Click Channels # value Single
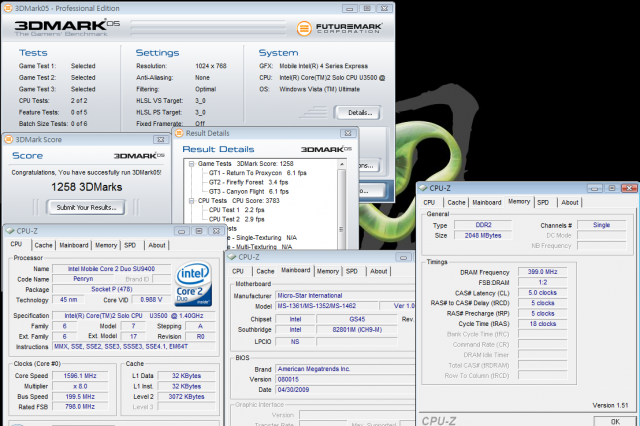This screenshot has height=426, width=640. pos(601,225)
